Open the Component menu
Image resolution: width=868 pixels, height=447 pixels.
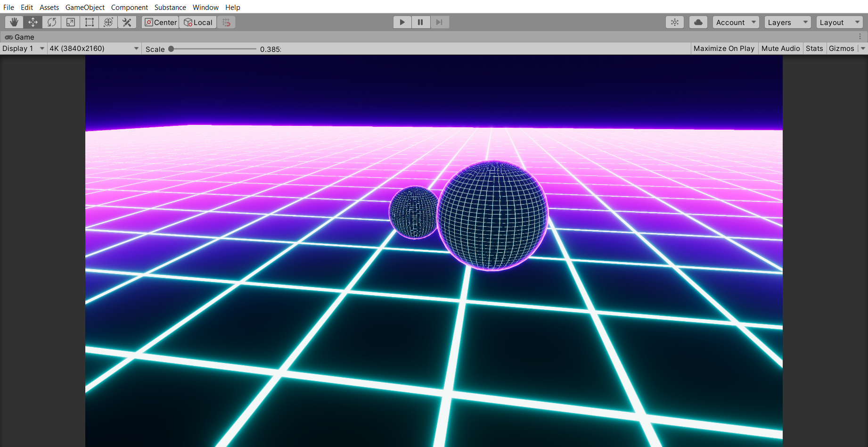pyautogui.click(x=130, y=7)
